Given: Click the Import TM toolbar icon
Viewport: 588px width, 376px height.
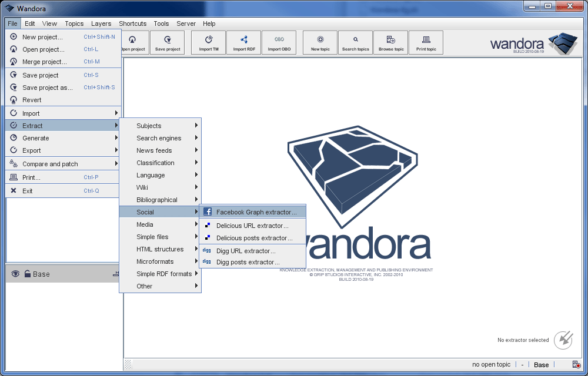Looking at the screenshot, I should (x=208, y=42).
